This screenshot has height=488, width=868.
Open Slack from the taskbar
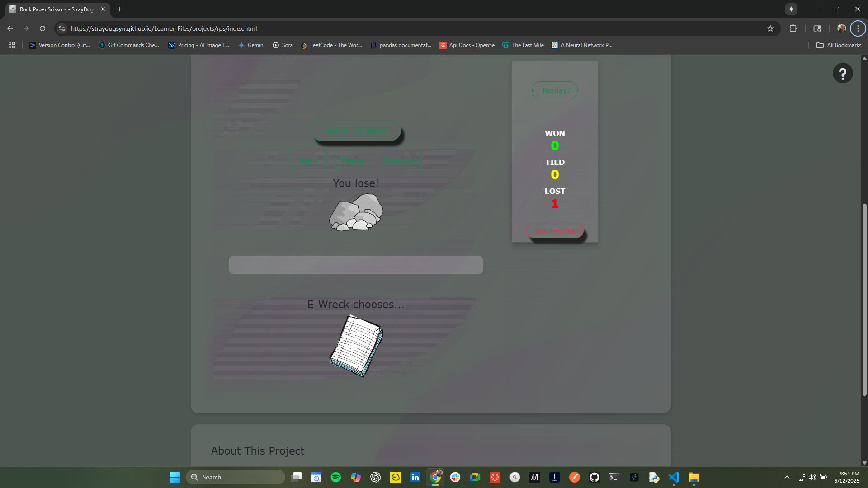point(455,477)
